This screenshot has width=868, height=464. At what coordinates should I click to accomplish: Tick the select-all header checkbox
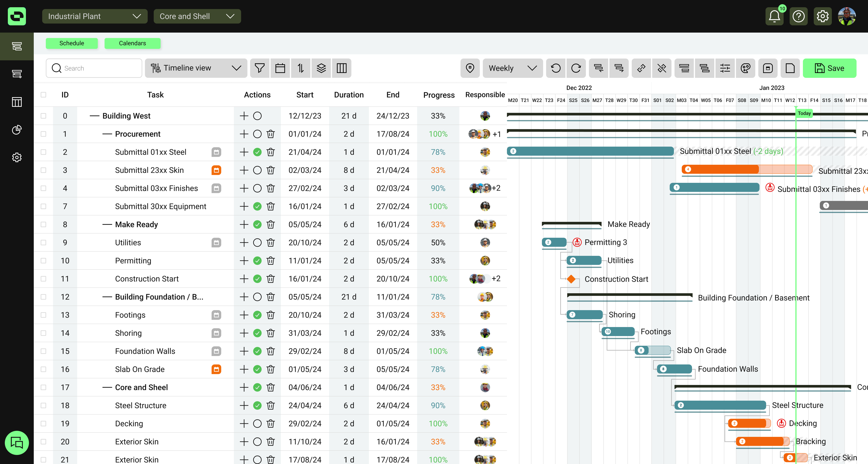(x=43, y=95)
